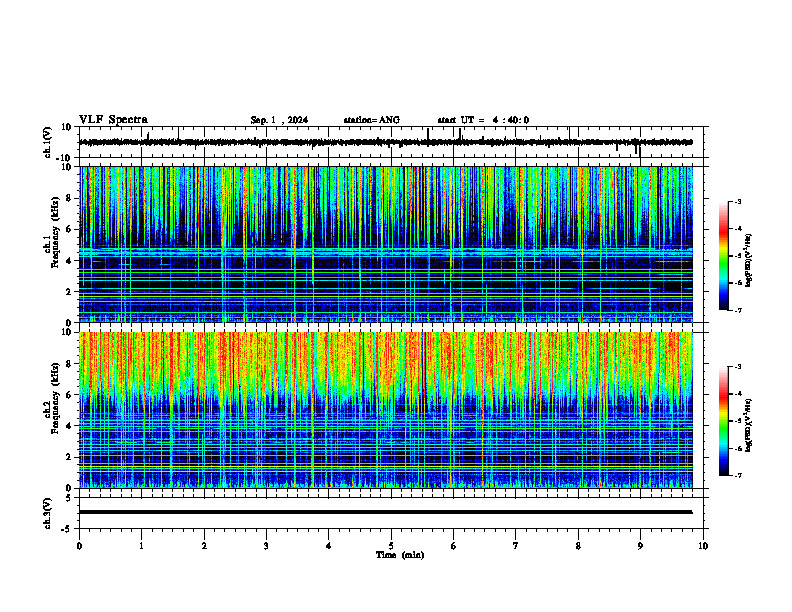Click the ch.1 spectrogram panel

pos(386,244)
